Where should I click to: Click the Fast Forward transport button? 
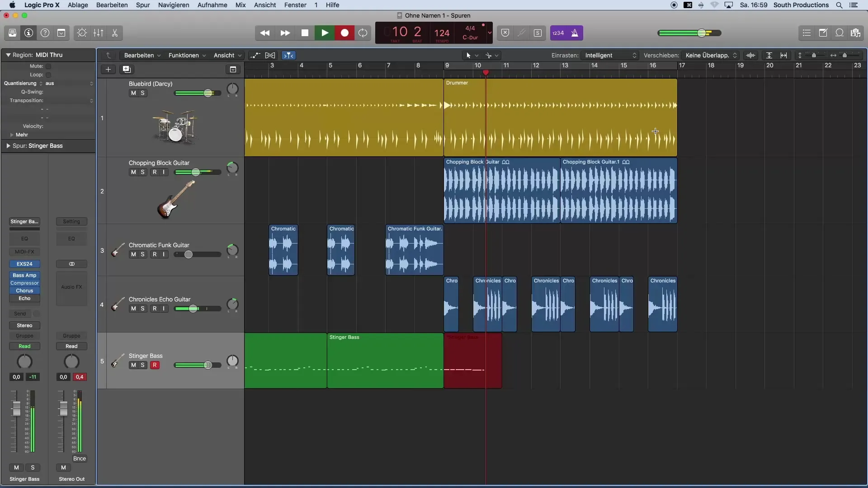coord(285,33)
